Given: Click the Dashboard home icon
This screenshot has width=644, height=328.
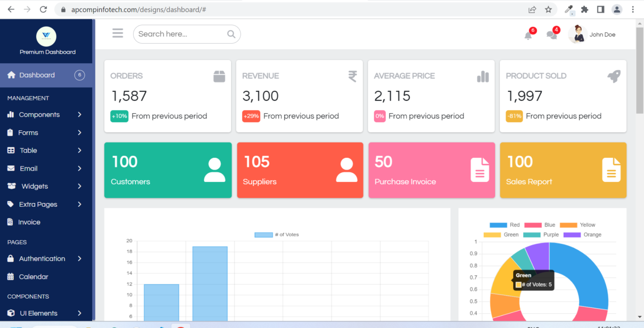Looking at the screenshot, I should pos(11,75).
